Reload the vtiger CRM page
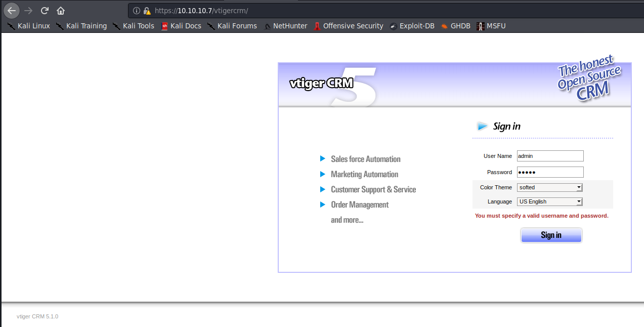The height and width of the screenshot is (327, 644). point(45,10)
